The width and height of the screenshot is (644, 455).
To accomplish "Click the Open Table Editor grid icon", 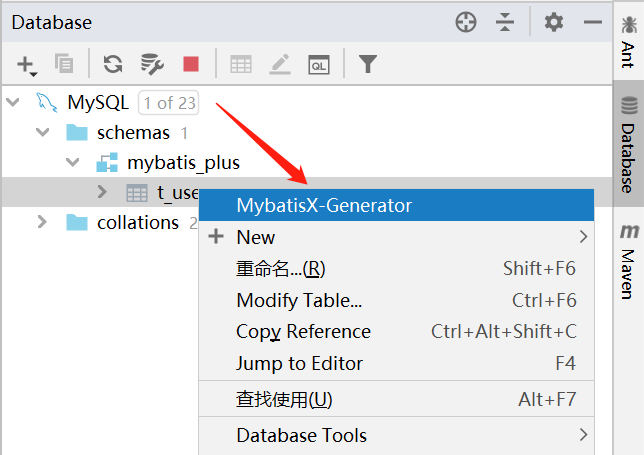I will click(x=241, y=64).
